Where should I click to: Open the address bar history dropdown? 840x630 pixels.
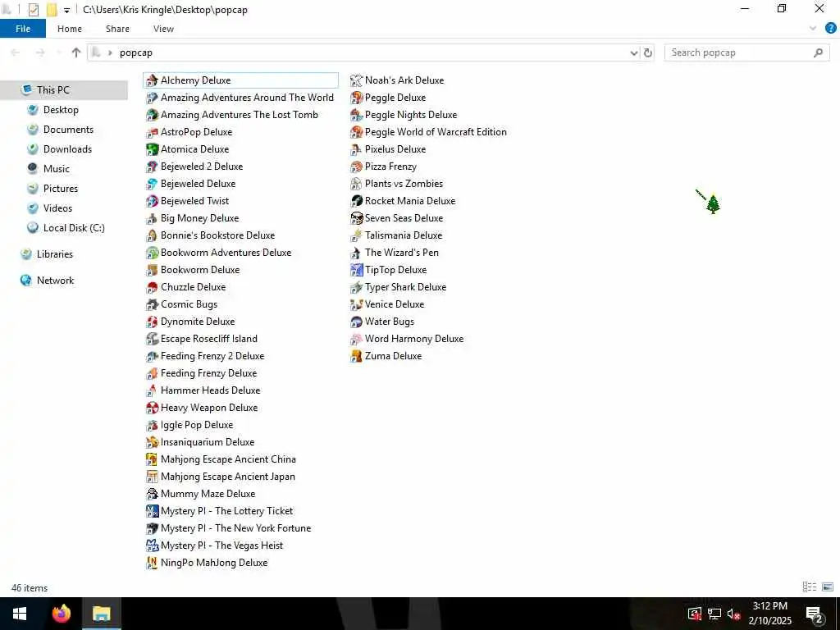click(634, 52)
